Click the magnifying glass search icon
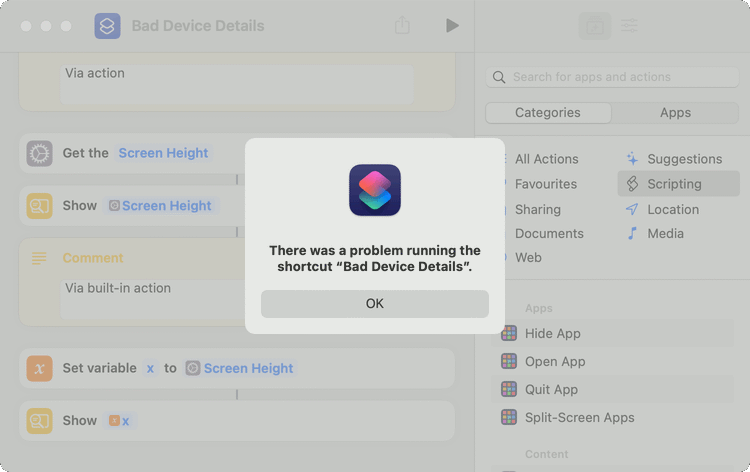Screen dimensions: 750x472 coord(499,77)
